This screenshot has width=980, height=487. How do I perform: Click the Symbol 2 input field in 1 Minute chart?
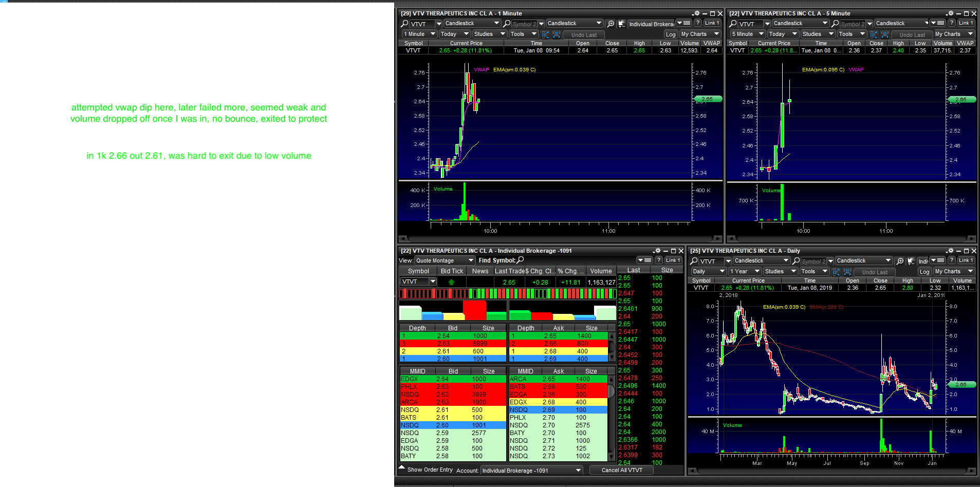pos(525,24)
